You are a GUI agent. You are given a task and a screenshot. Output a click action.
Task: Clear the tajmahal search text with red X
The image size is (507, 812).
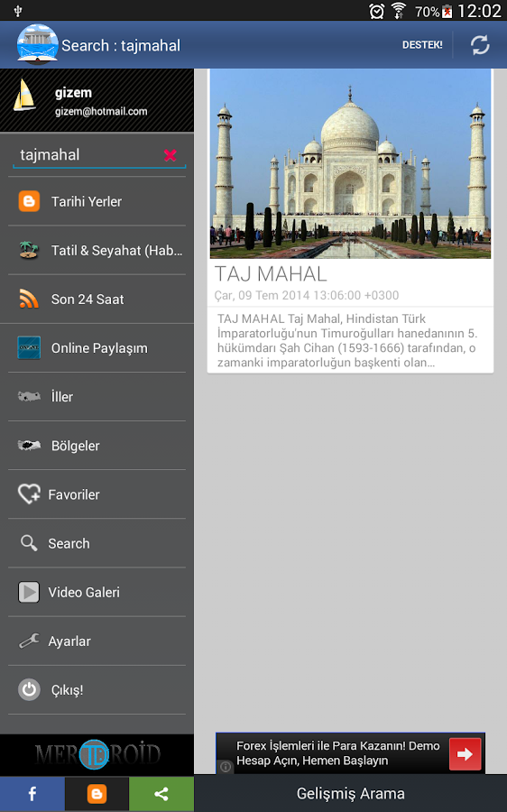pyautogui.click(x=170, y=155)
